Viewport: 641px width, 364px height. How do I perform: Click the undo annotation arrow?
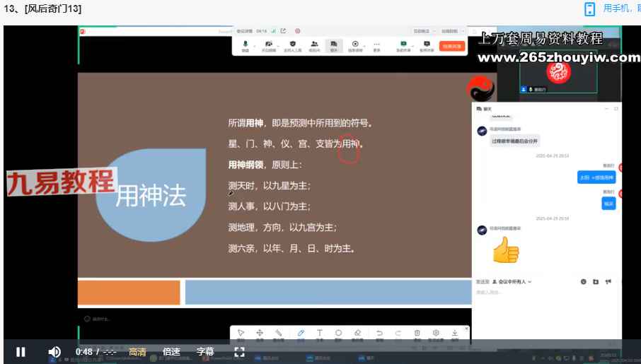pos(379,334)
